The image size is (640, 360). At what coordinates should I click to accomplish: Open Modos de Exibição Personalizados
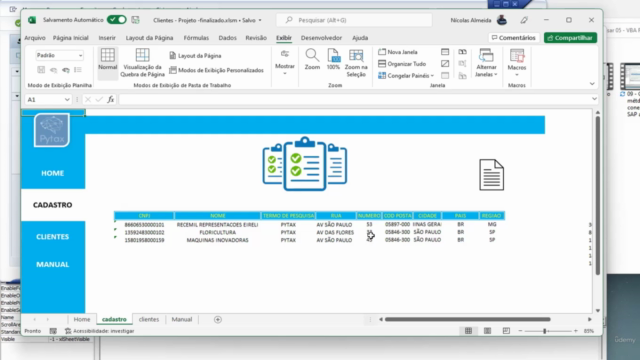click(217, 70)
